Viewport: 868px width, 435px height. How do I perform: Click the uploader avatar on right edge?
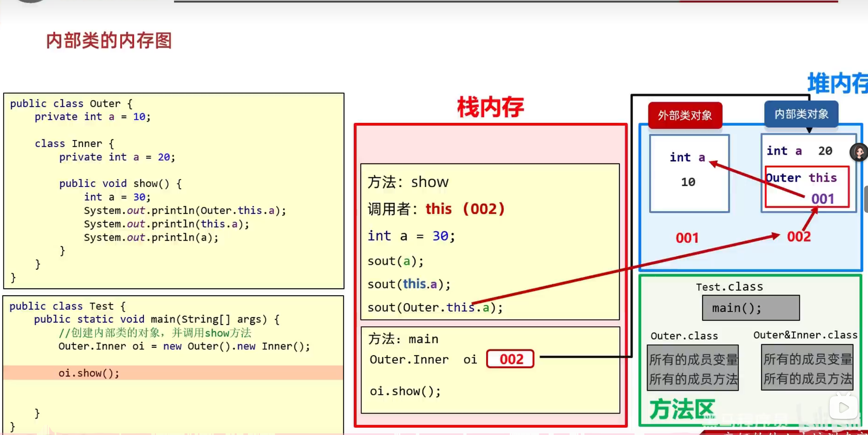point(859,152)
